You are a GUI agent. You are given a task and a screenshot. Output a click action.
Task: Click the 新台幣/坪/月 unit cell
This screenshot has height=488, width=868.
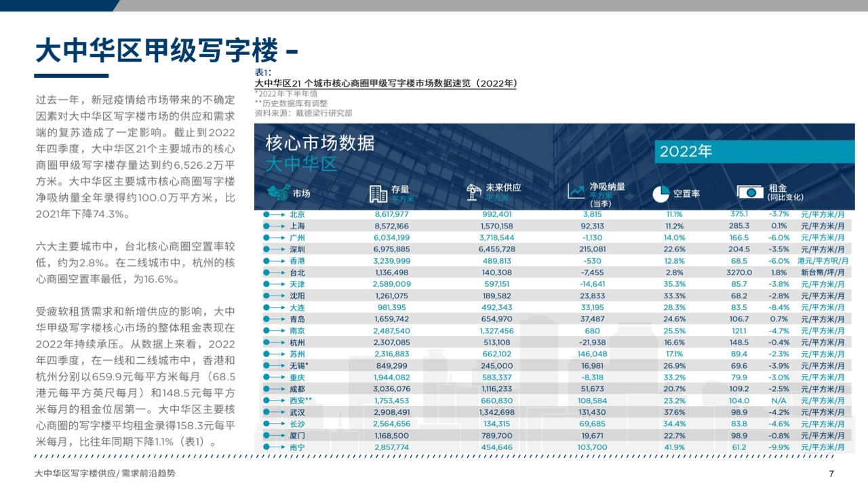824,272
